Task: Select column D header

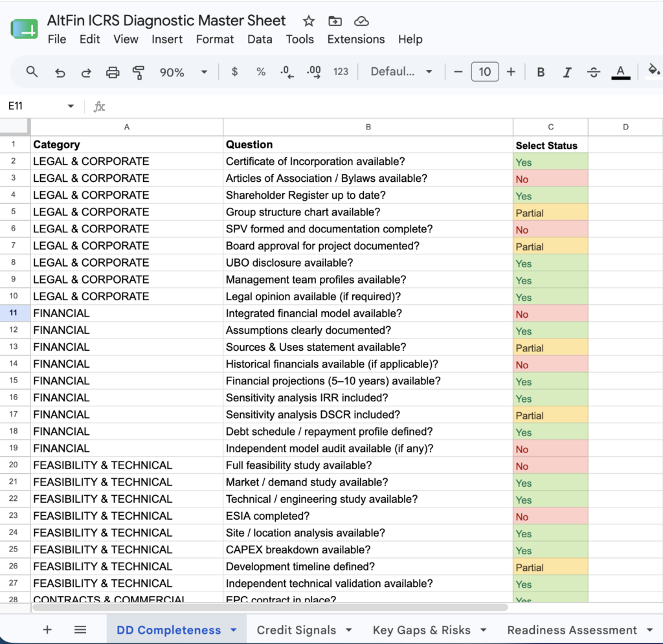Action: [x=625, y=128]
